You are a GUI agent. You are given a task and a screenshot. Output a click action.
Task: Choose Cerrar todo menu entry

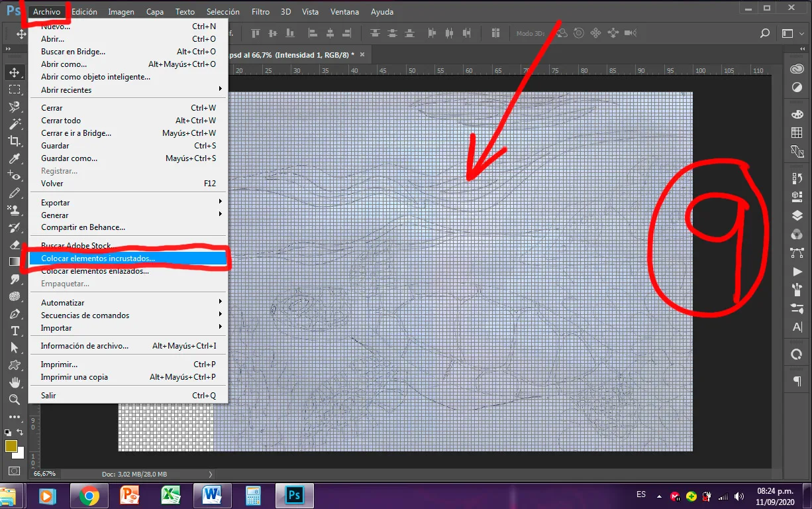(128, 121)
